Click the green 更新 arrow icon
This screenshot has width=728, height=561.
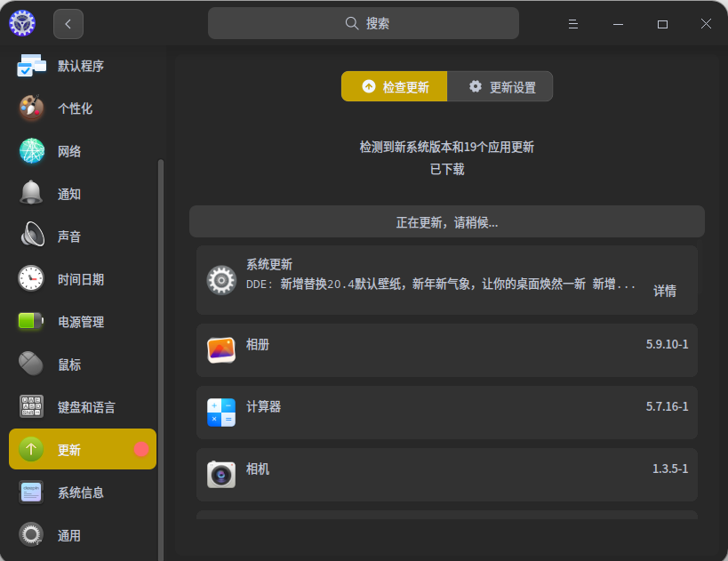coord(31,449)
